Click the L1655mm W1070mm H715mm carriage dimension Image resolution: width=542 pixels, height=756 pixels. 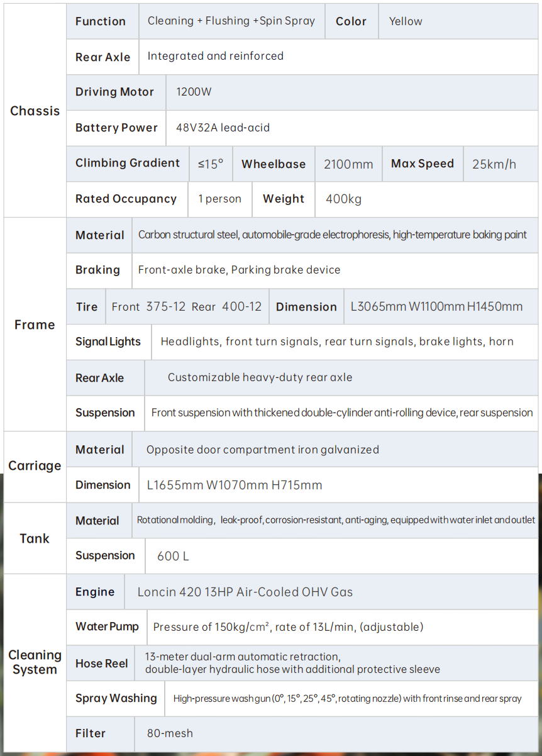pyautogui.click(x=235, y=485)
